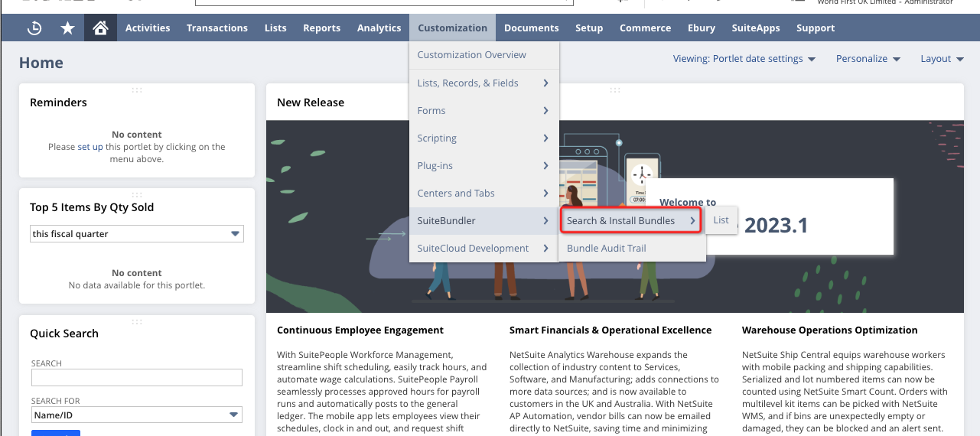Open the Top 5 Items period dropdown
980x436 pixels.
tap(235, 234)
